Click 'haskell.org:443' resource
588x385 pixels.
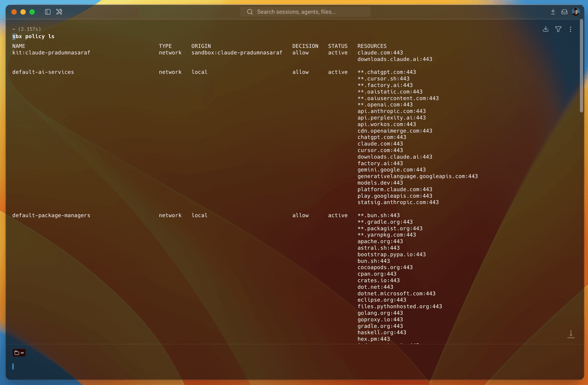tap(382, 332)
